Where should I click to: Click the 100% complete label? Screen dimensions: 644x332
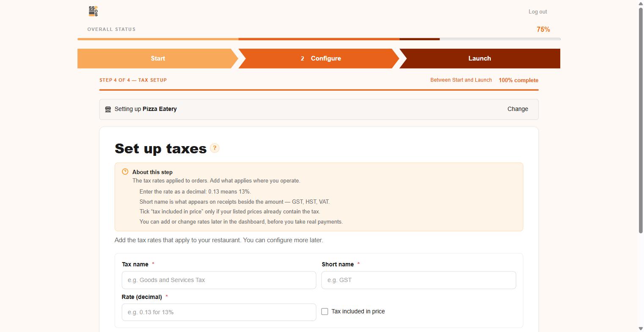coord(518,80)
